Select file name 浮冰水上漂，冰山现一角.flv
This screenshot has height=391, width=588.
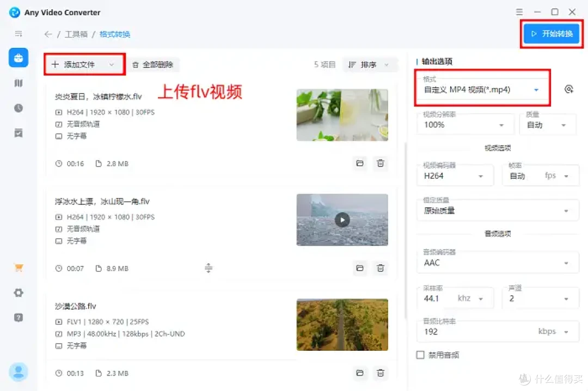pyautogui.click(x=102, y=202)
